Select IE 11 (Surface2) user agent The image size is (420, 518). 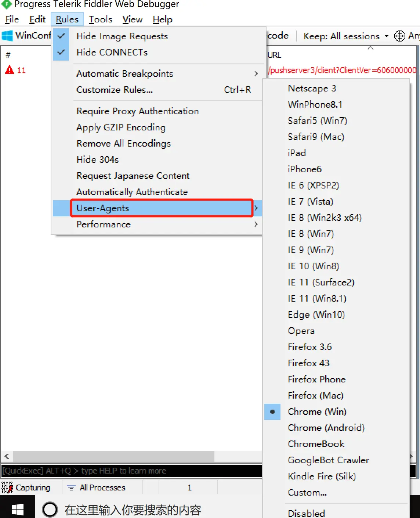[x=336, y=282]
